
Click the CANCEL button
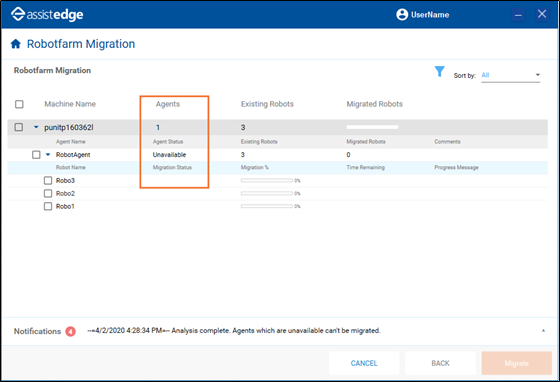click(364, 363)
